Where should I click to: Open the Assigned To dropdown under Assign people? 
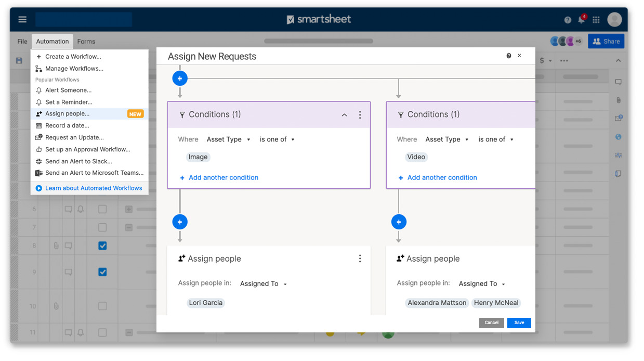tap(263, 283)
